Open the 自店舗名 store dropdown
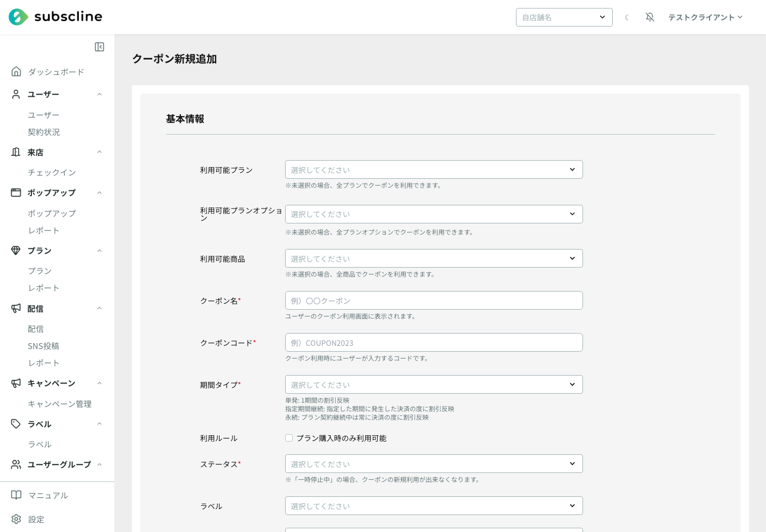Image resolution: width=766 pixels, height=532 pixels. [x=564, y=17]
